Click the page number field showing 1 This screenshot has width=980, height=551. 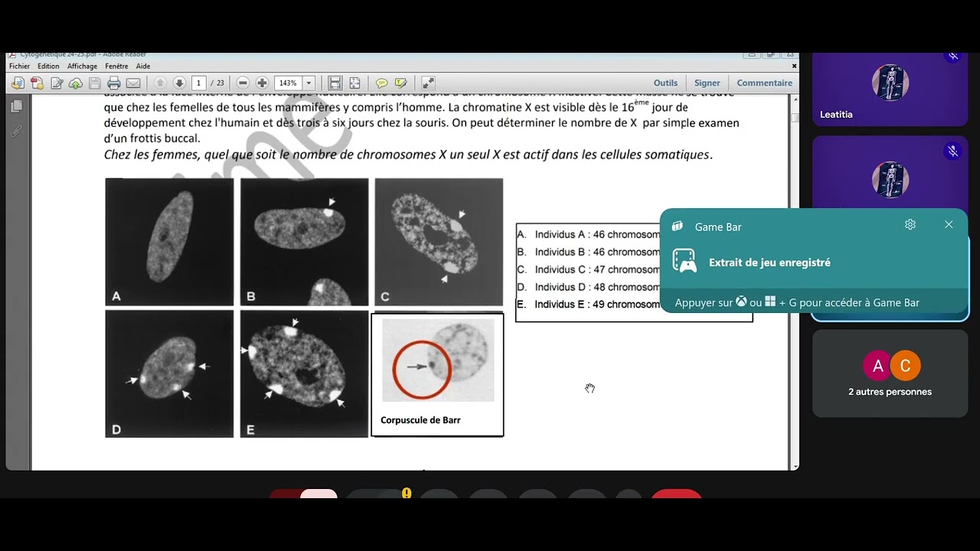pos(199,83)
